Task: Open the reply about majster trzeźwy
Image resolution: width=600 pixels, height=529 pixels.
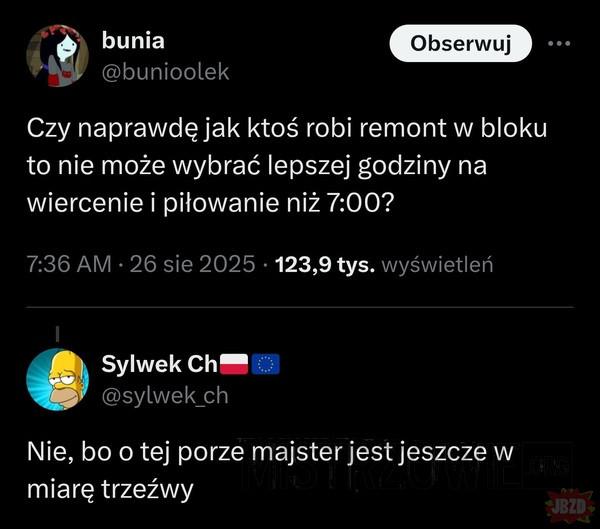Action: coord(270,470)
